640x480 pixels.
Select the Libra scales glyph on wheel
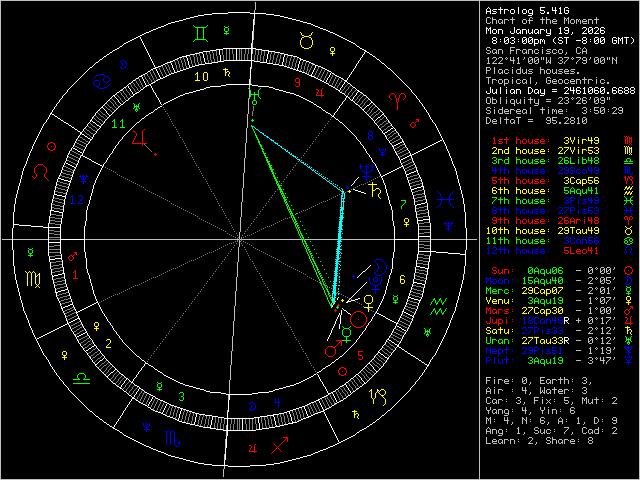(x=81, y=378)
